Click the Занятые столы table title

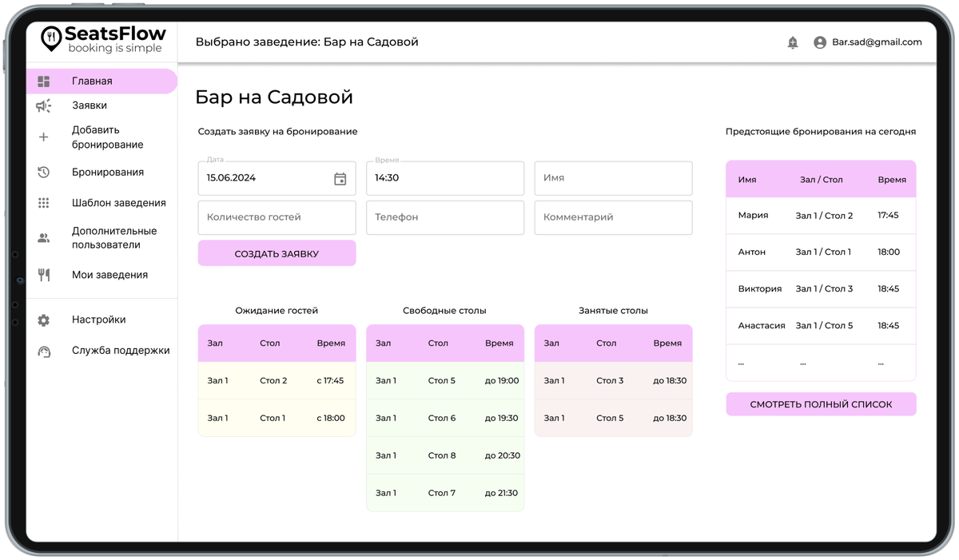click(x=613, y=311)
